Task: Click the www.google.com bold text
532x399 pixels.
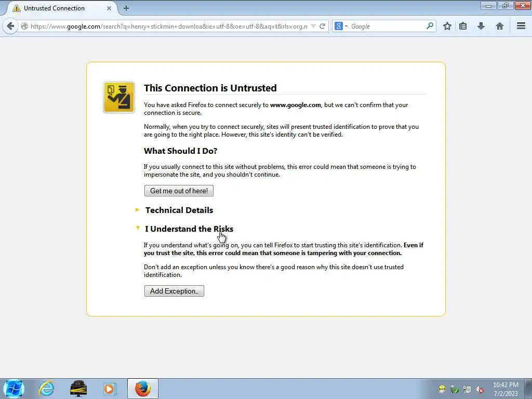Action: (x=295, y=105)
